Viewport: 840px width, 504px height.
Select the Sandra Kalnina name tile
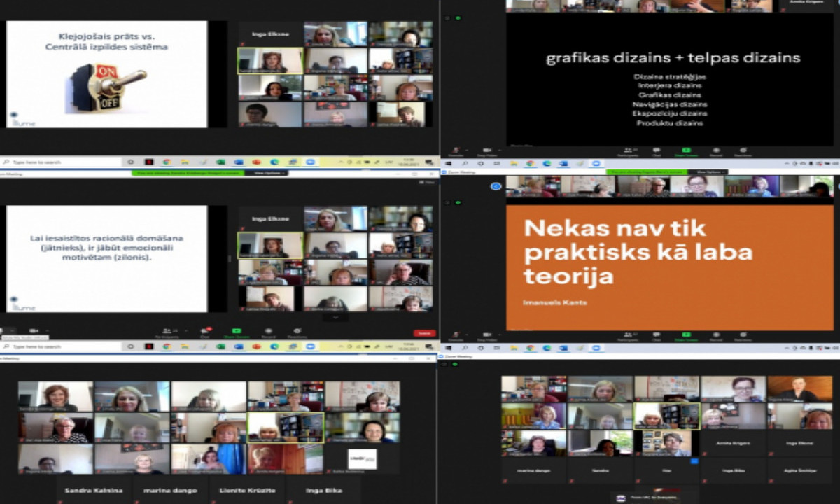(93, 490)
